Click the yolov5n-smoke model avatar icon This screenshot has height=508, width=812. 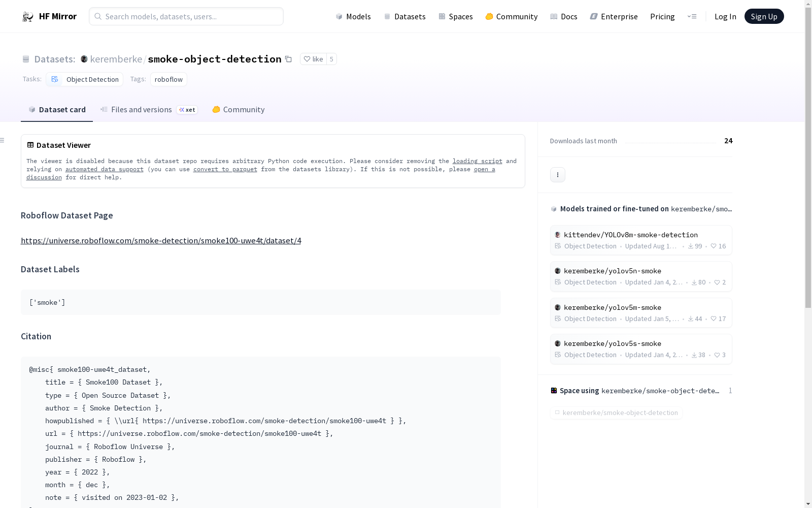(558, 271)
